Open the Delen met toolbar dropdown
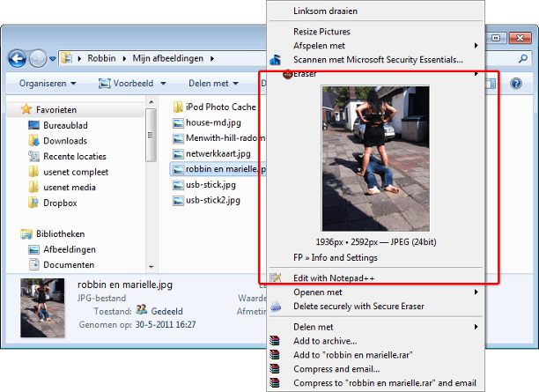The height and width of the screenshot is (392, 539). 213,84
